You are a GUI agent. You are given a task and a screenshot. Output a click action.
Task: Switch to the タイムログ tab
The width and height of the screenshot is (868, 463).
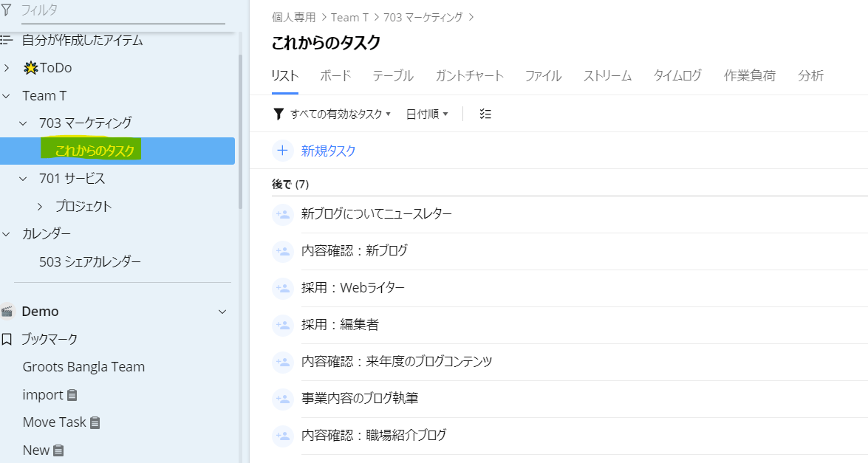point(677,76)
